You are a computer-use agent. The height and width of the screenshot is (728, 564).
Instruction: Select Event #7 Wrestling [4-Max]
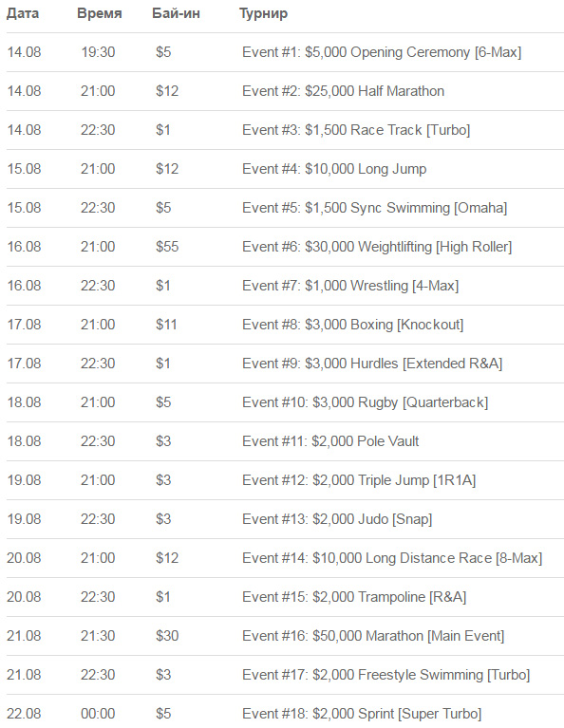click(350, 286)
